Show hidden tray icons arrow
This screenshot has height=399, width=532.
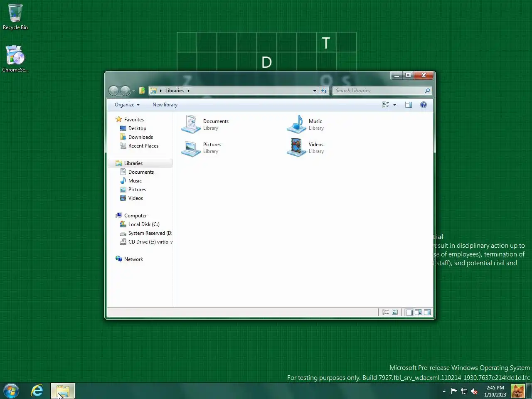(x=444, y=391)
